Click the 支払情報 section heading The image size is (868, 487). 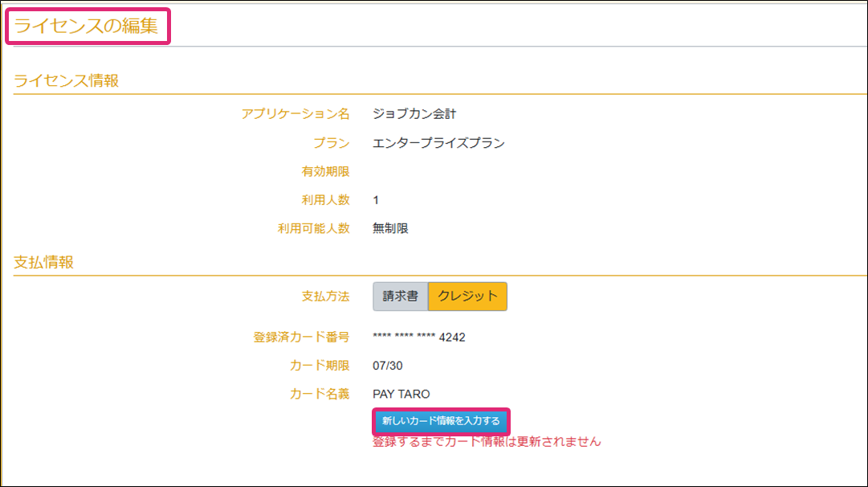43,262
